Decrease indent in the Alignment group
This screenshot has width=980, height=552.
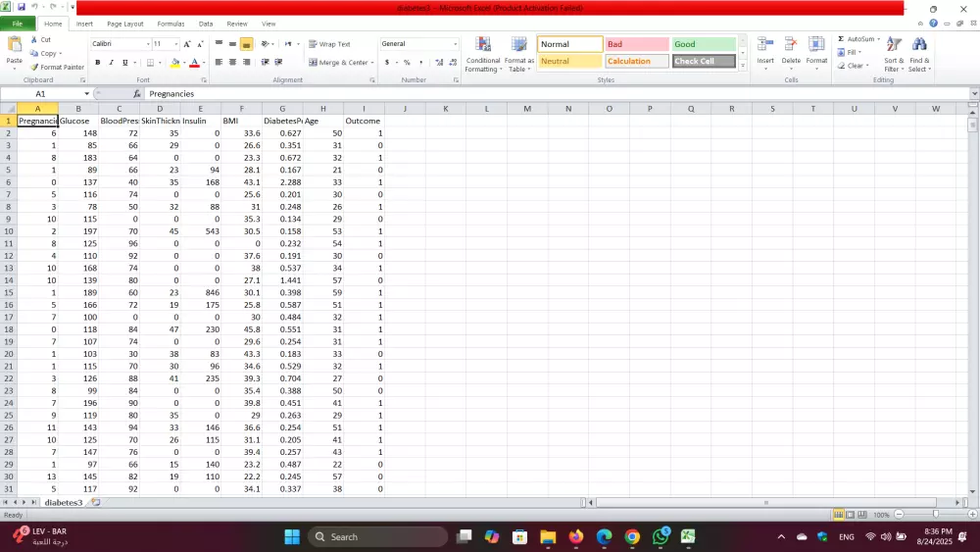point(265,63)
